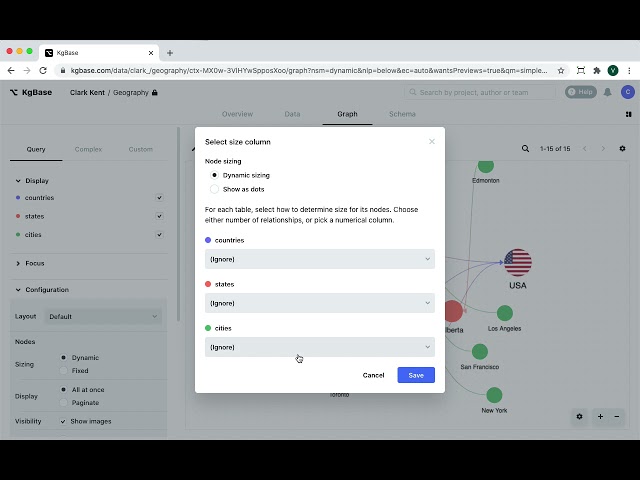Open graph settings gear near pagination
640x480 pixels.
click(x=622, y=149)
